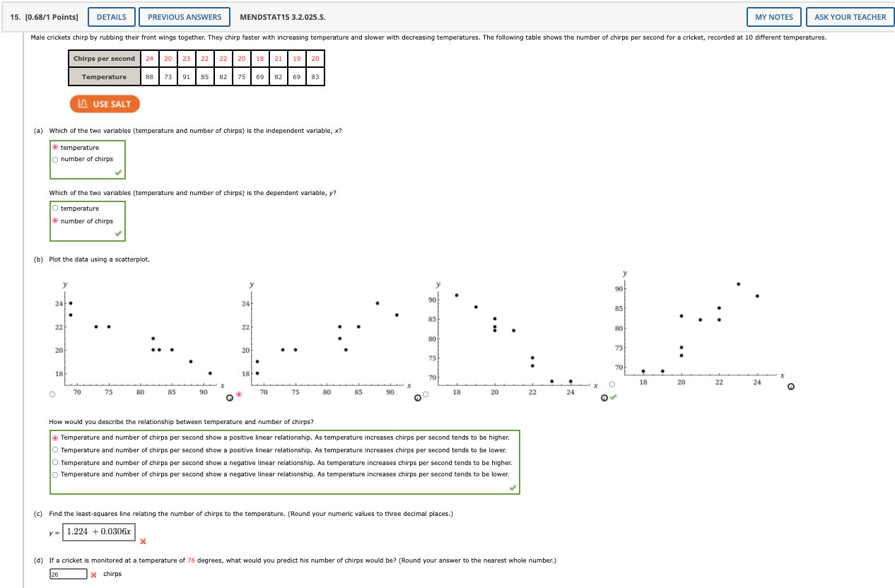Choose the positive linear relationship answer option
The width and height of the screenshot is (895, 588).
(x=55, y=437)
